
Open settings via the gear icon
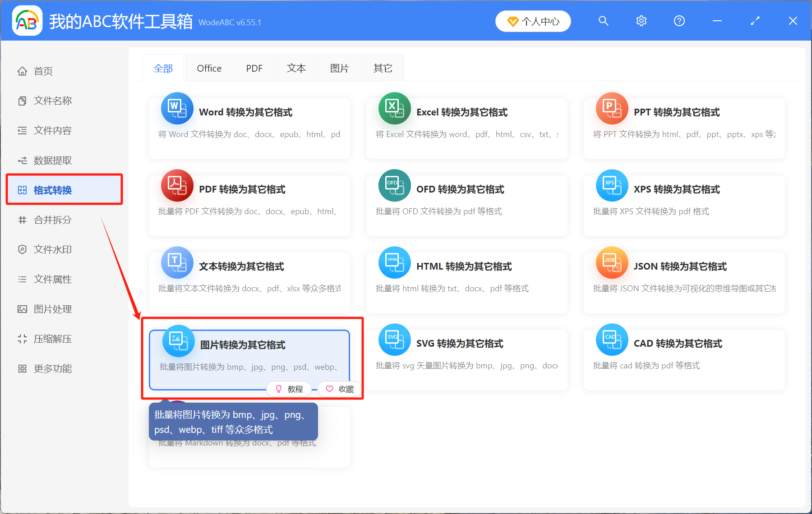(x=641, y=21)
